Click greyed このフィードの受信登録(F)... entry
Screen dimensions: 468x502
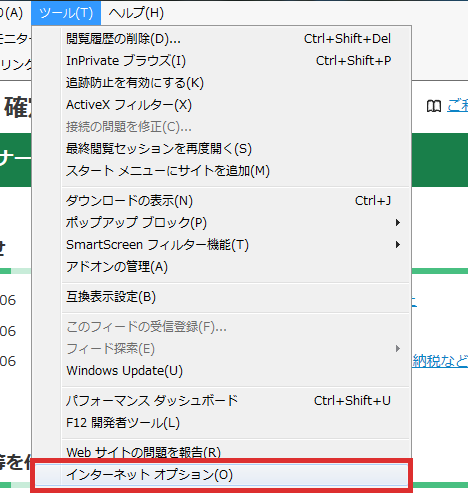pyautogui.click(x=222, y=327)
